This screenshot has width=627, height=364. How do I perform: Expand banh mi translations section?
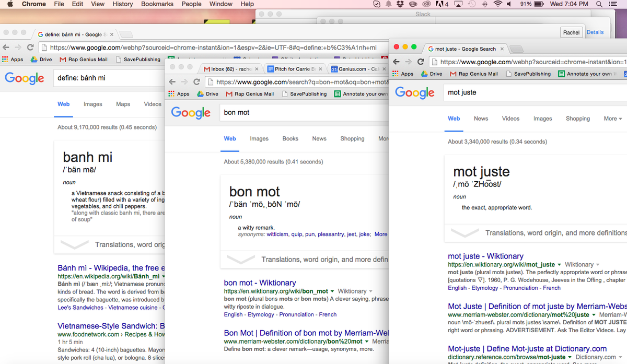point(110,244)
